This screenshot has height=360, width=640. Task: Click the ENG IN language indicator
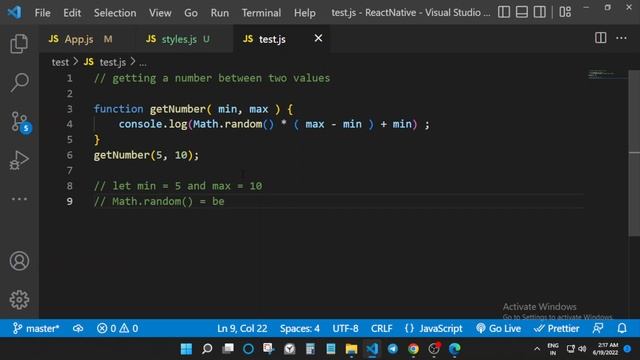(553, 349)
